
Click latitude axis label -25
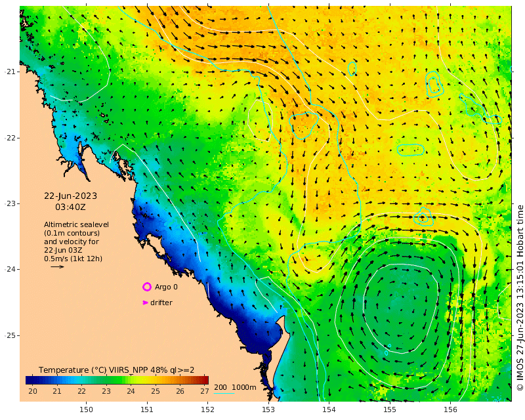coord(9,335)
